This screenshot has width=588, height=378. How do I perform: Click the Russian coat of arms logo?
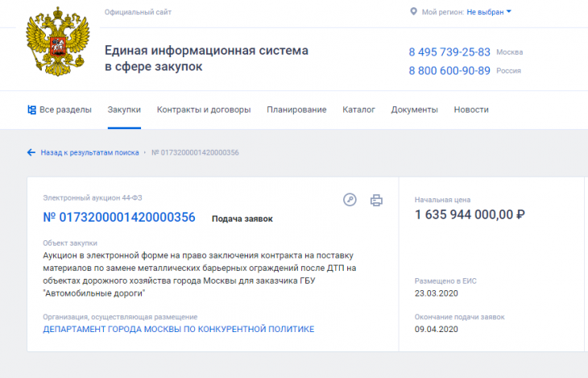tap(58, 41)
